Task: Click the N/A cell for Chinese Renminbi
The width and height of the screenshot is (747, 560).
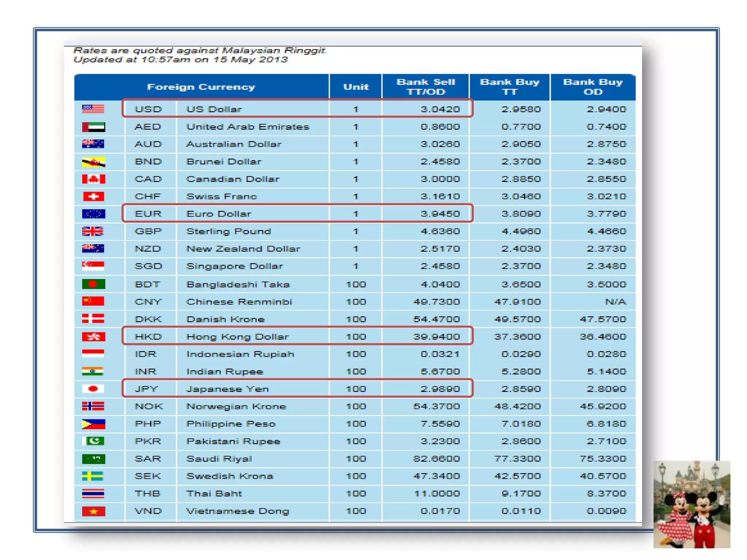Action: 615,302
